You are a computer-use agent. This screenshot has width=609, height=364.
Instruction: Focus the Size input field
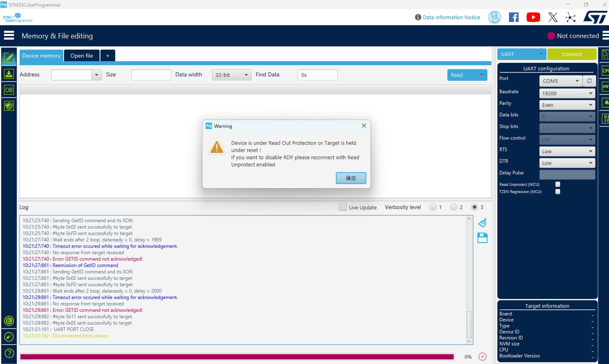(151, 75)
